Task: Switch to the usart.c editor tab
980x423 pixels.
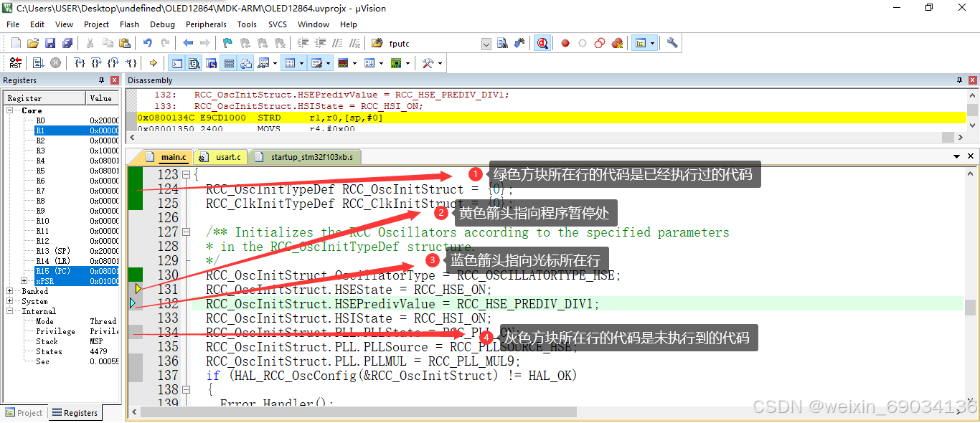Action: [221, 156]
